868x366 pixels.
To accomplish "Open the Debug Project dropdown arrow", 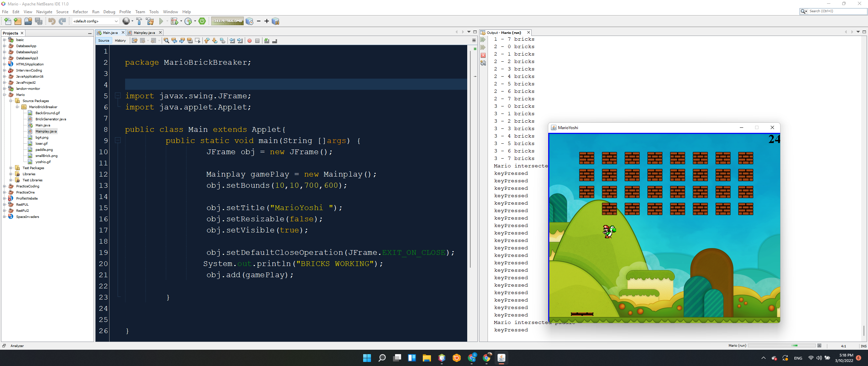I will (x=181, y=21).
